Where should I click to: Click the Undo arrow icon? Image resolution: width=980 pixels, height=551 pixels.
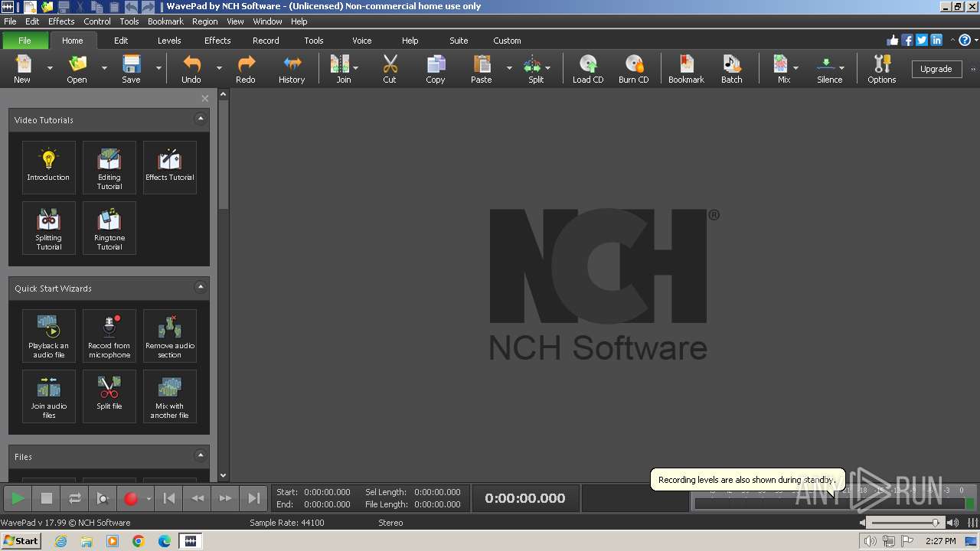(191, 68)
